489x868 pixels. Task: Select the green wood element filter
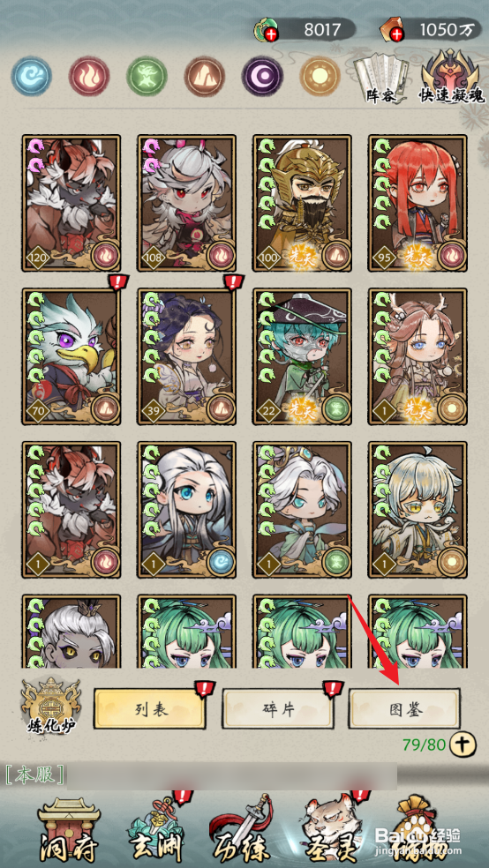click(x=147, y=77)
